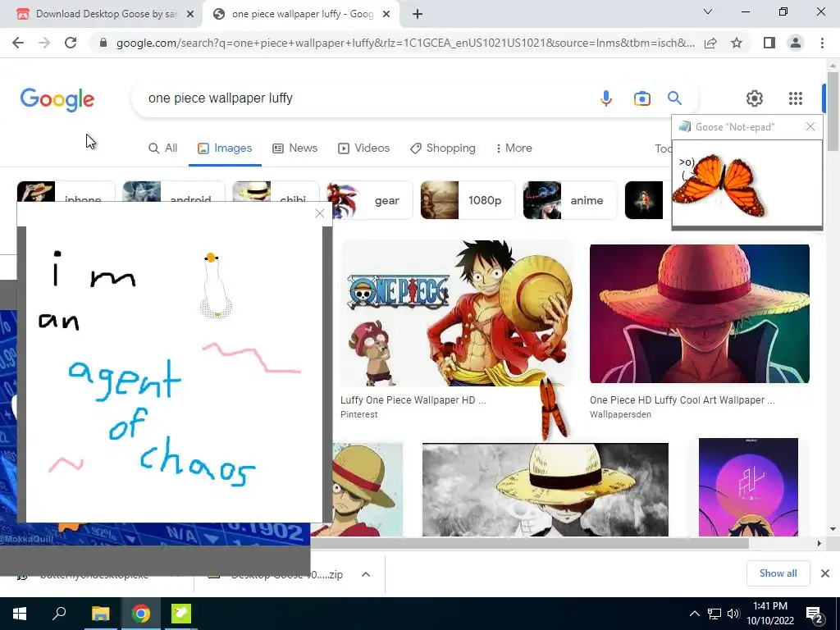Expand options for Desktop Goose zip download
The image size is (840, 630).
pyautogui.click(x=366, y=574)
